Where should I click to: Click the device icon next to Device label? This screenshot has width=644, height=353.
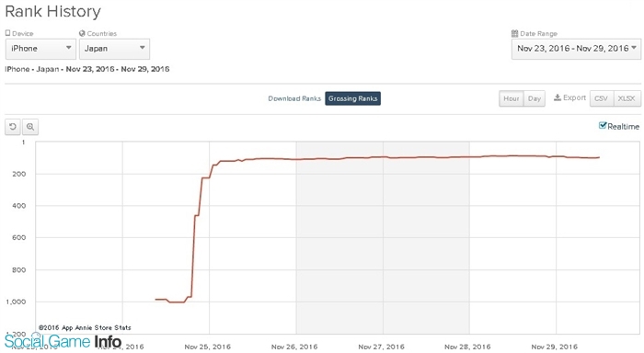tap(7, 33)
